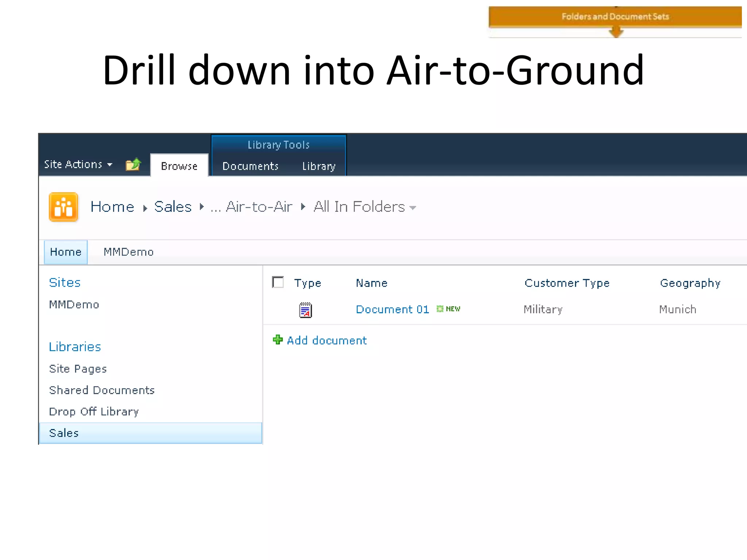The height and width of the screenshot is (560, 747).
Task: Click the breadcrumb arrow after Air-to-Air
Action: (x=303, y=207)
